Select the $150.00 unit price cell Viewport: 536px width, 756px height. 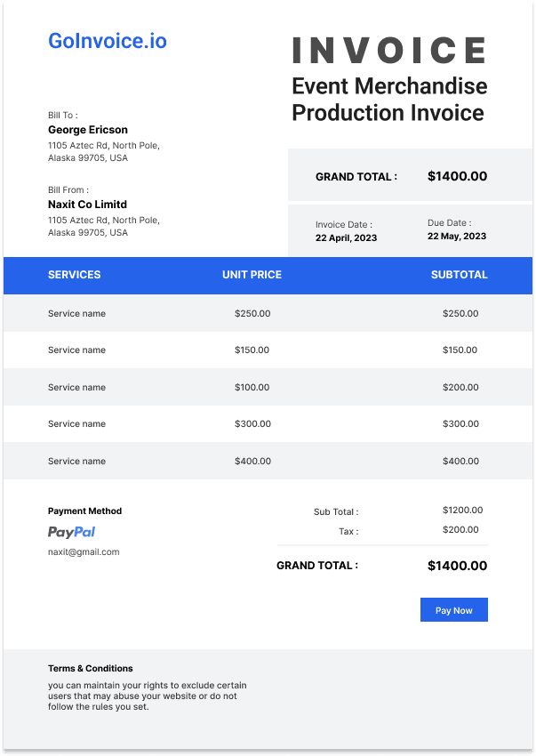[x=252, y=350]
